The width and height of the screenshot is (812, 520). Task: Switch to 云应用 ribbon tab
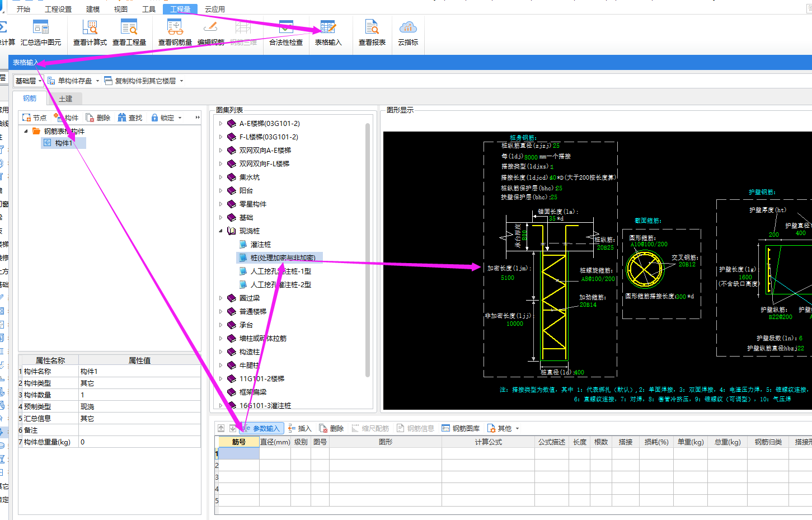[215, 9]
